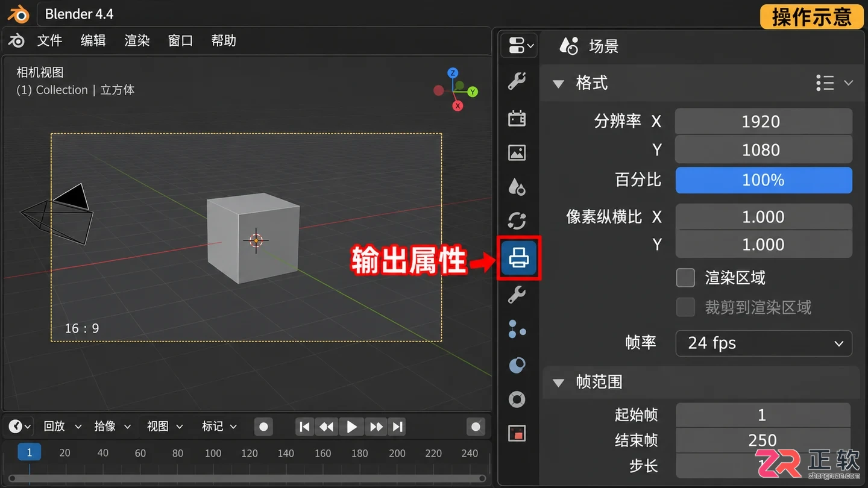Click the 结束帧 field showing 250
This screenshot has width=868, height=488.
(763, 440)
